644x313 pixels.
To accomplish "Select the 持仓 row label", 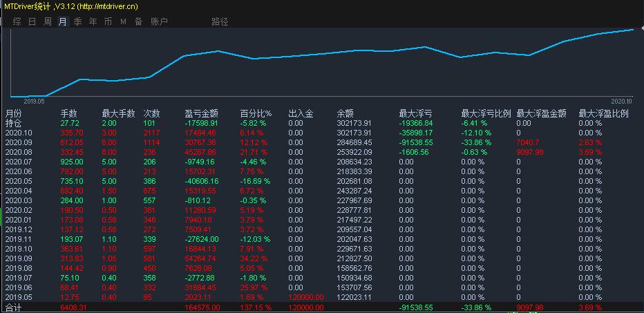I will point(13,123).
